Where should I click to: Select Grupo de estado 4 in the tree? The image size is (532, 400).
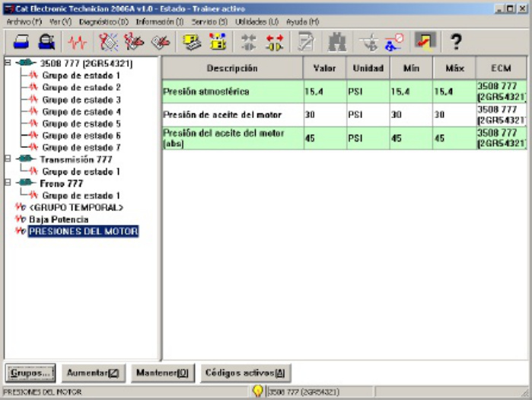[81, 112]
